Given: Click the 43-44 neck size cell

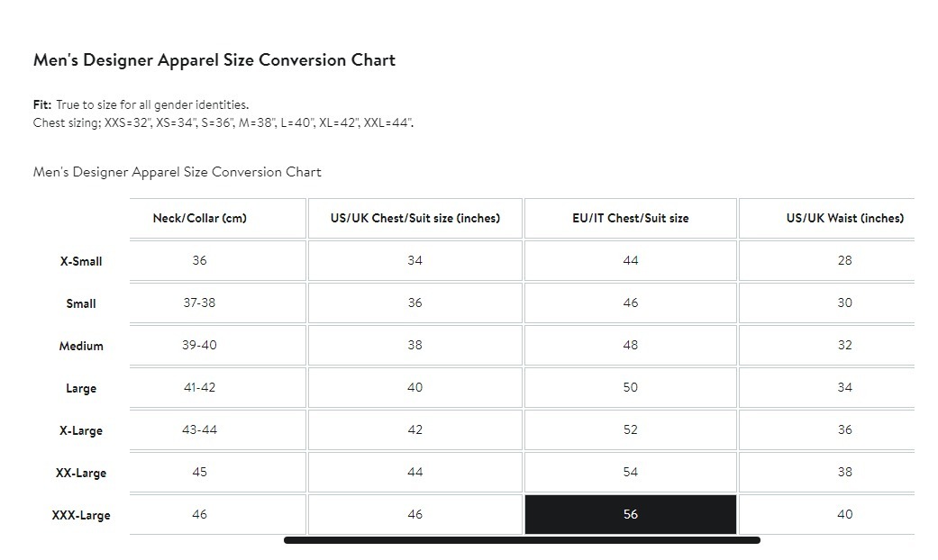Looking at the screenshot, I should tap(199, 429).
